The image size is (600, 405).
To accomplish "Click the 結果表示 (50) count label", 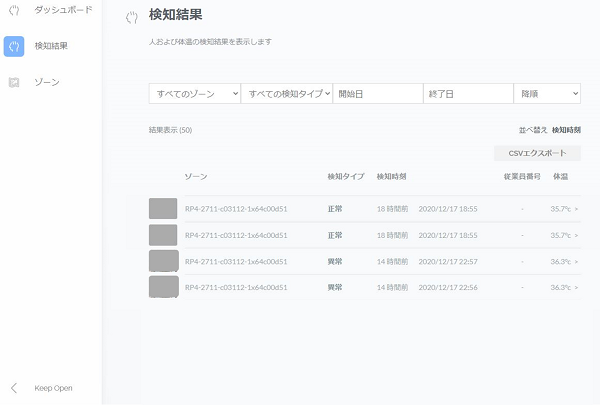I will tap(170, 130).
